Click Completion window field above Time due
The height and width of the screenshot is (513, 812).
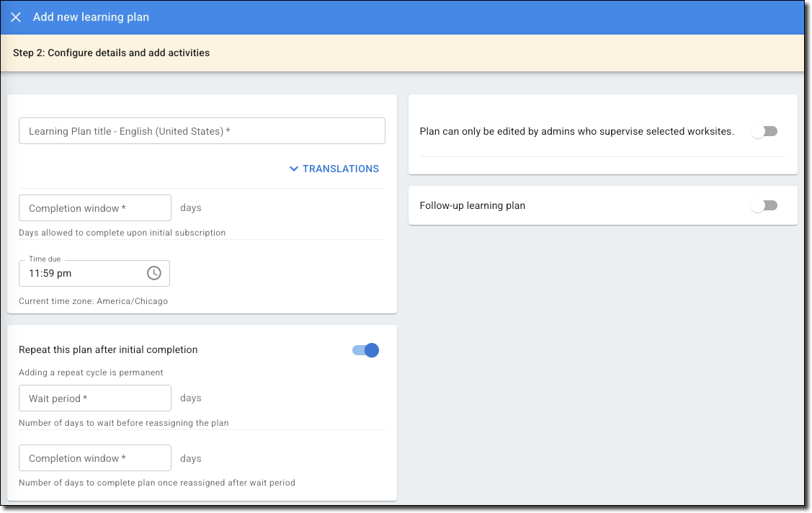[94, 208]
